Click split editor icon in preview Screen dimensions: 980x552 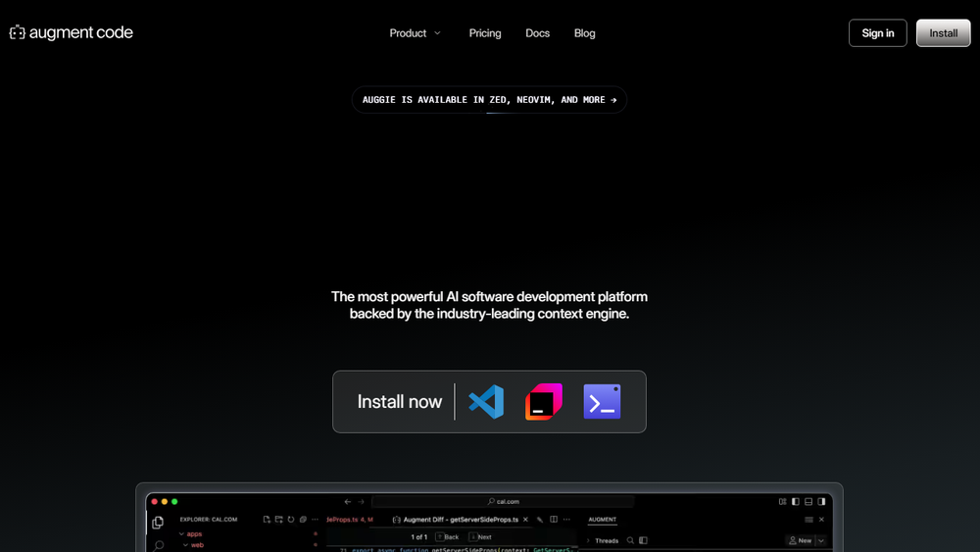tap(554, 520)
